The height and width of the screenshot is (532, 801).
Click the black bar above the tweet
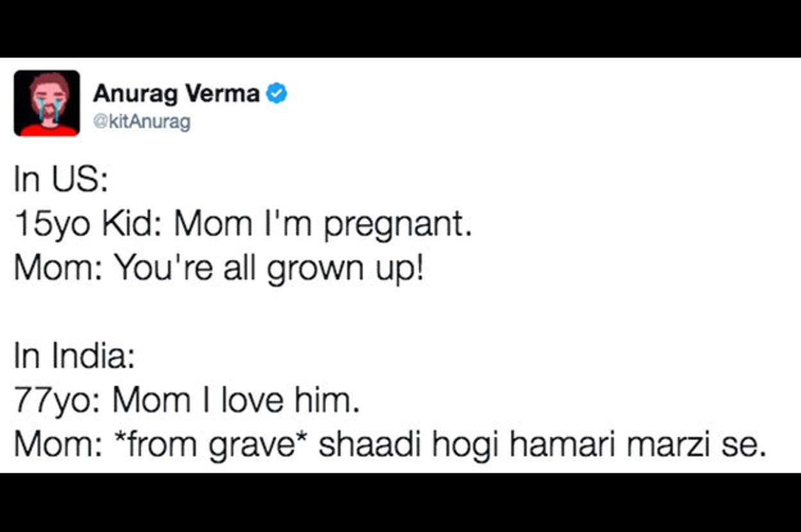pos(400,29)
